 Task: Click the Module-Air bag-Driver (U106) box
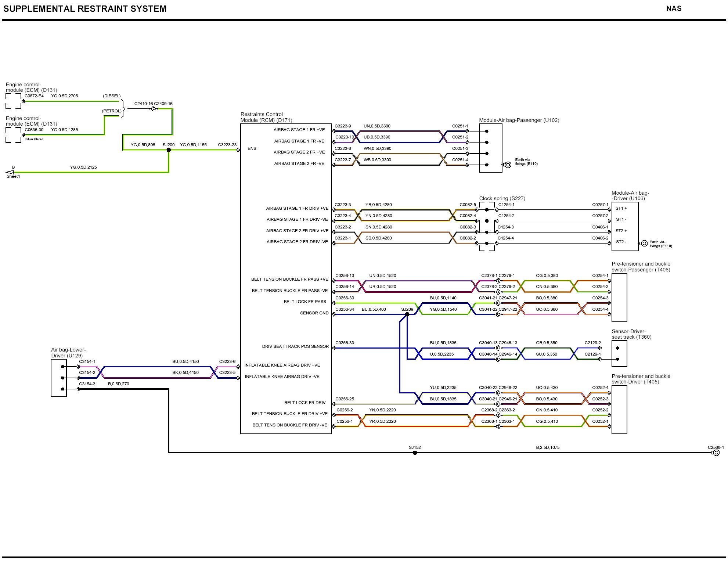624,226
